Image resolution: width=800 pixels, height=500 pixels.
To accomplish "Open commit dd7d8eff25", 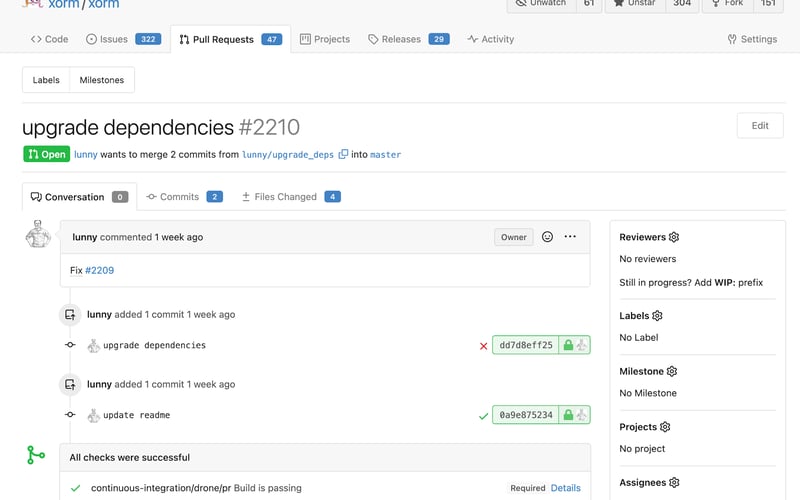I will pyautogui.click(x=526, y=345).
